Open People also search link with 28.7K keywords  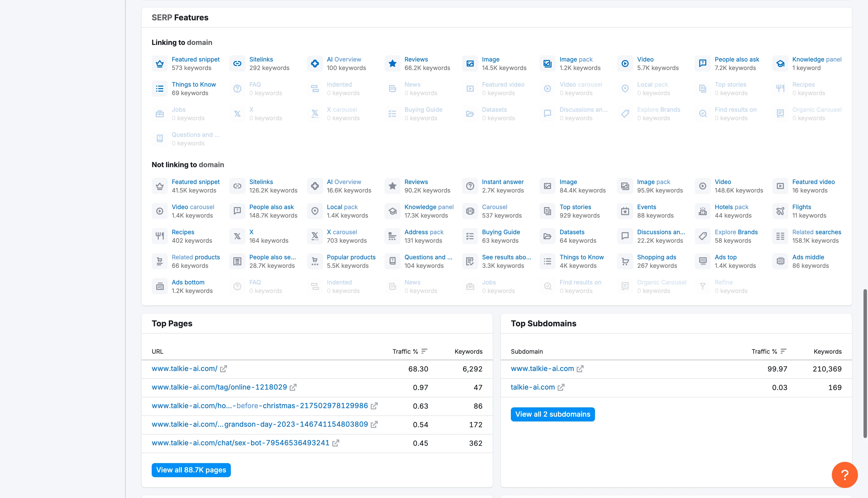pyautogui.click(x=272, y=257)
